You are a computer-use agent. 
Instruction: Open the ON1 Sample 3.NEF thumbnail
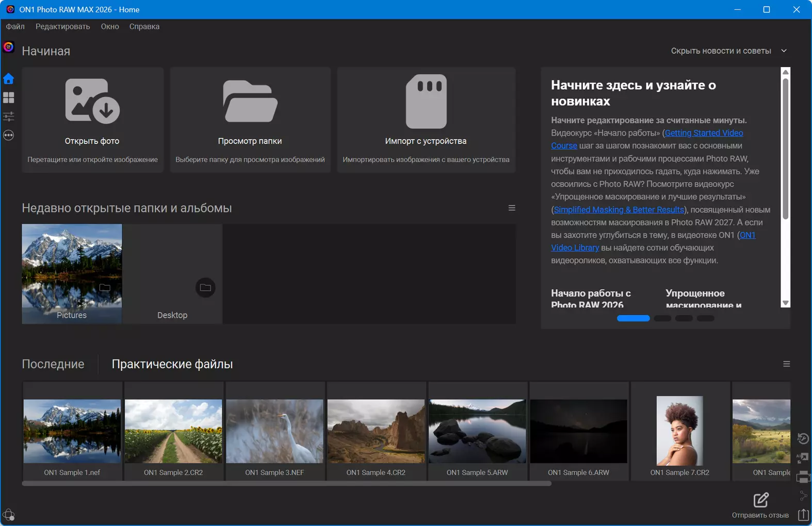click(275, 431)
